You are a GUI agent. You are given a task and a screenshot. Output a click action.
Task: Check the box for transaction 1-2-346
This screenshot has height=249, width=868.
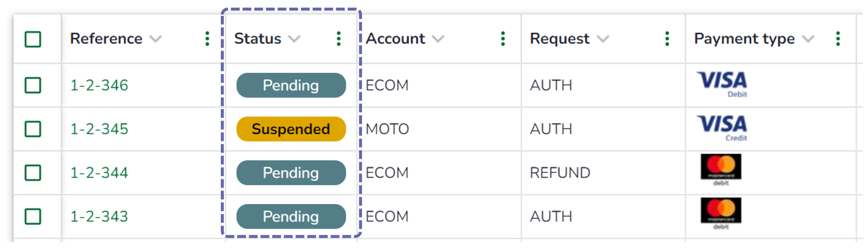[x=33, y=85]
